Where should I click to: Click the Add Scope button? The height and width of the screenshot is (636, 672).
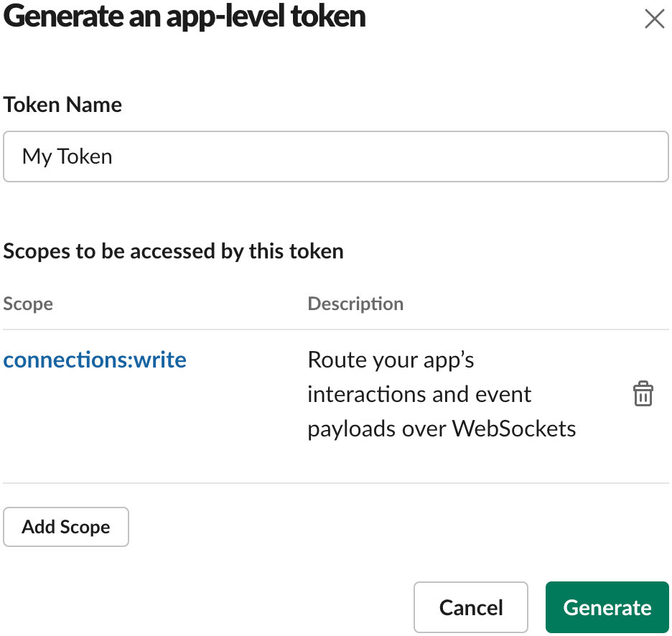coord(66,527)
